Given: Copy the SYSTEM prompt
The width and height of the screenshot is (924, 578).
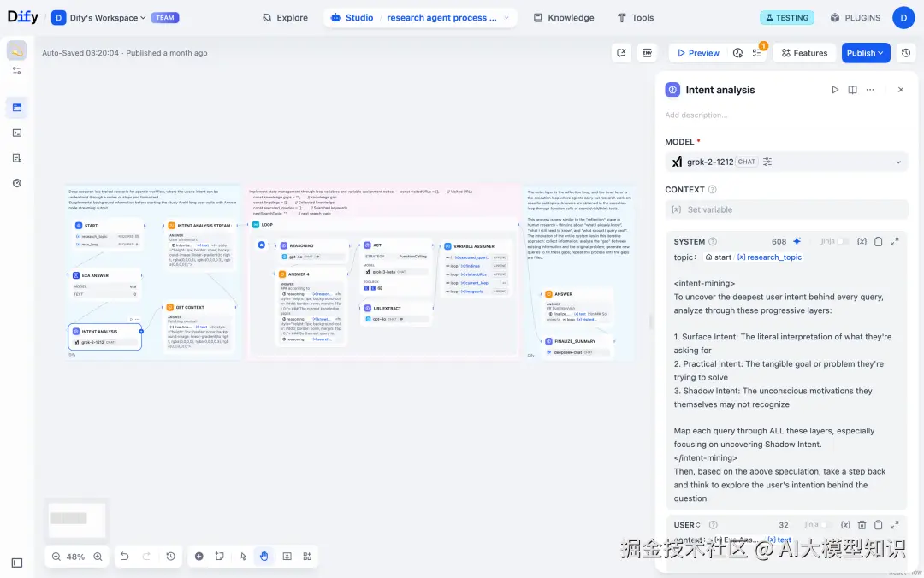Looking at the screenshot, I should [x=878, y=242].
